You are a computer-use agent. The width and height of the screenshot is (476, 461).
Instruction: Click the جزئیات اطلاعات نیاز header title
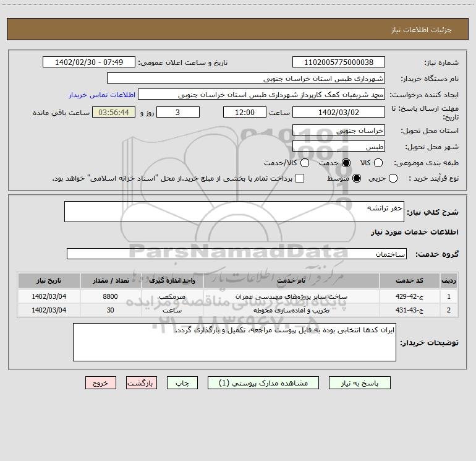tap(422, 30)
